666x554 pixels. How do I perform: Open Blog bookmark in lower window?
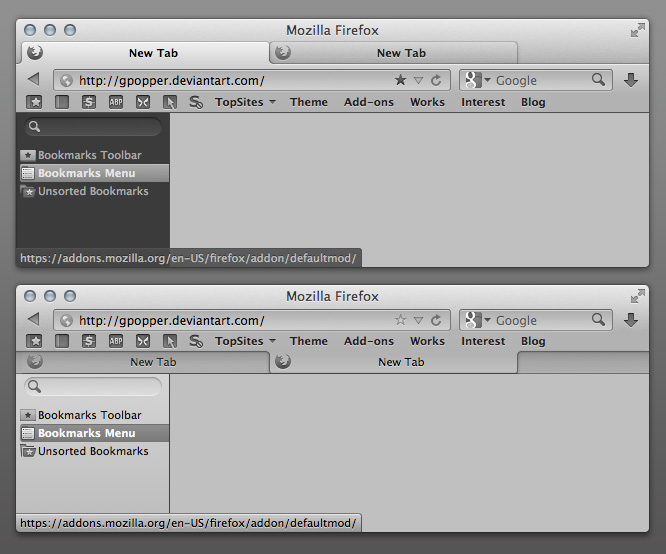533,341
